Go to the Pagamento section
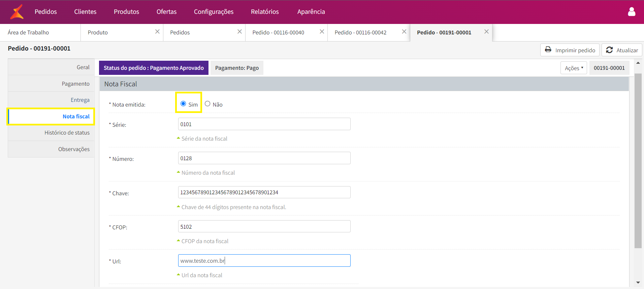644x289 pixels. click(x=51, y=84)
